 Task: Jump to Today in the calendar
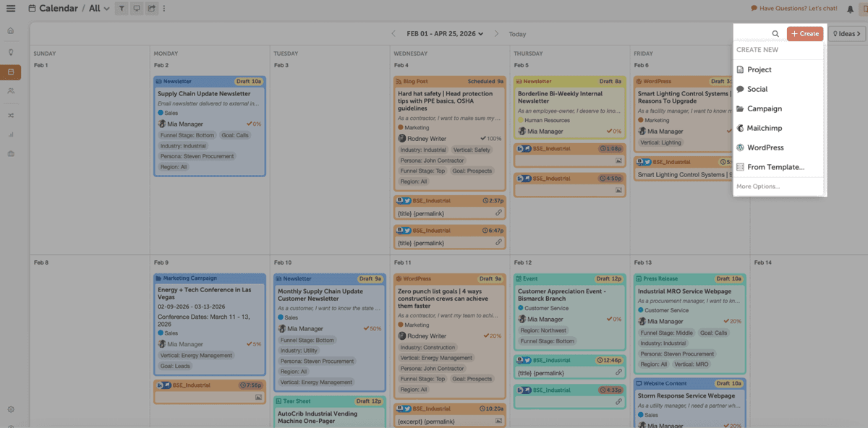(x=517, y=34)
